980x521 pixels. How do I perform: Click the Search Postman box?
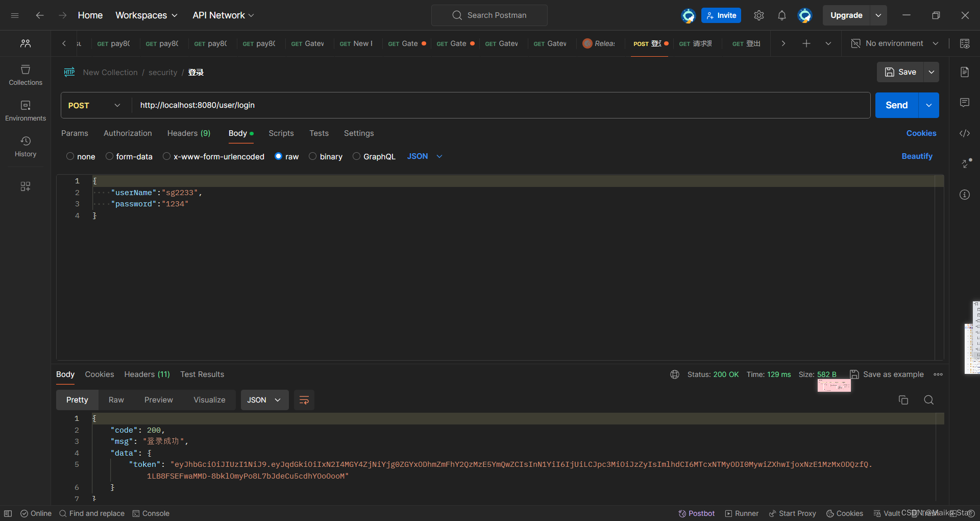(x=489, y=15)
